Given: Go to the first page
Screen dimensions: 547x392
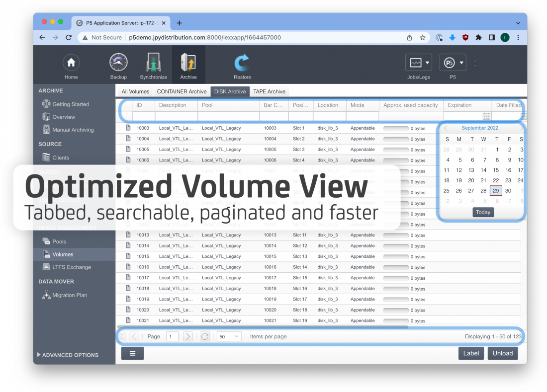Looking at the screenshot, I should tap(122, 336).
